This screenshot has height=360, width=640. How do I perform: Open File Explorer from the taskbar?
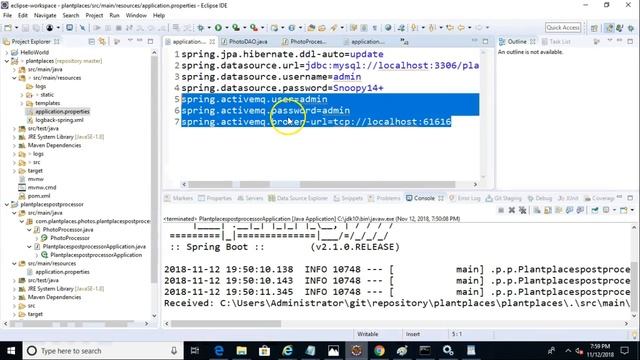point(242,351)
